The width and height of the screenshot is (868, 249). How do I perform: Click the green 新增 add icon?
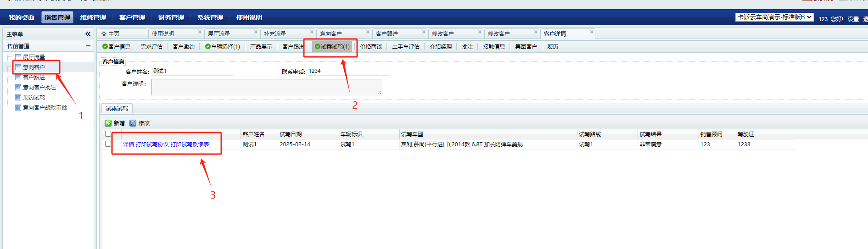(x=108, y=123)
